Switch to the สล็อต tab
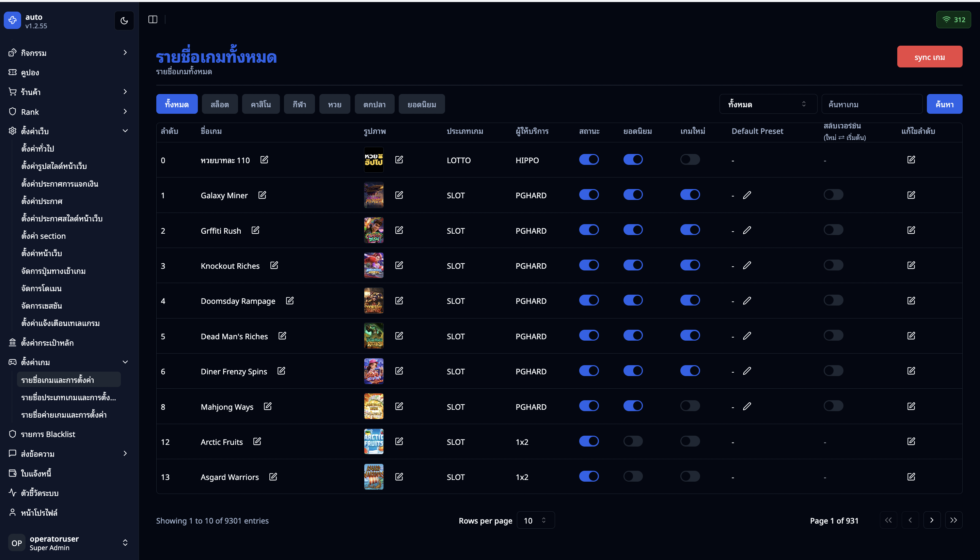Viewport: 980px width, 560px height. (220, 104)
